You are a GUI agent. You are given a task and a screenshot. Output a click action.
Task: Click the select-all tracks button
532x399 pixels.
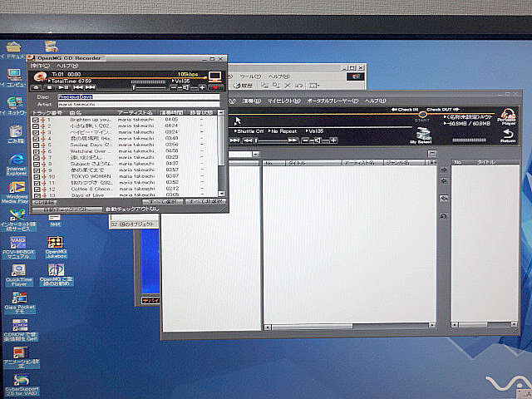click(163, 202)
